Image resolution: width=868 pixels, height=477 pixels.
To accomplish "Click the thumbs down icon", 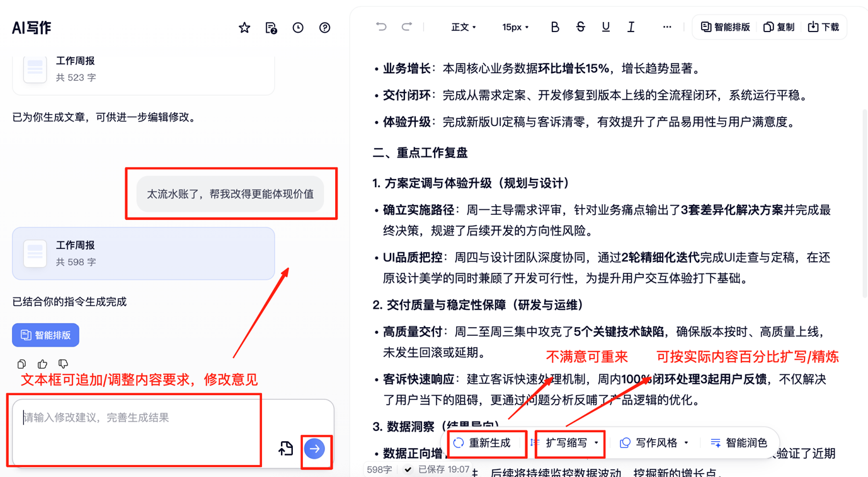I will [x=63, y=364].
